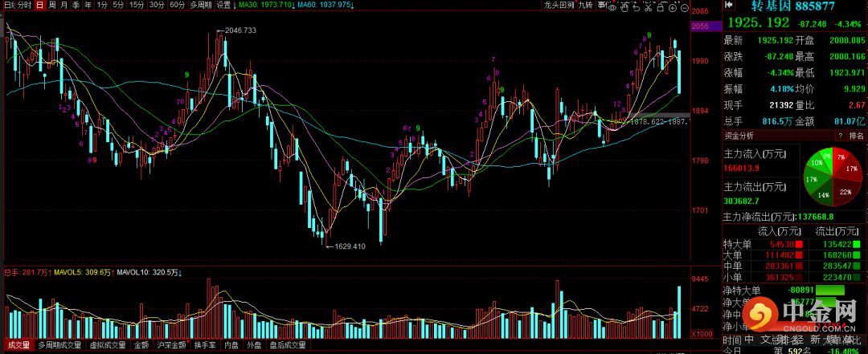The width and height of the screenshot is (868, 354).
Task: Select the 成交量 volume indicator tab
Action: (18, 344)
